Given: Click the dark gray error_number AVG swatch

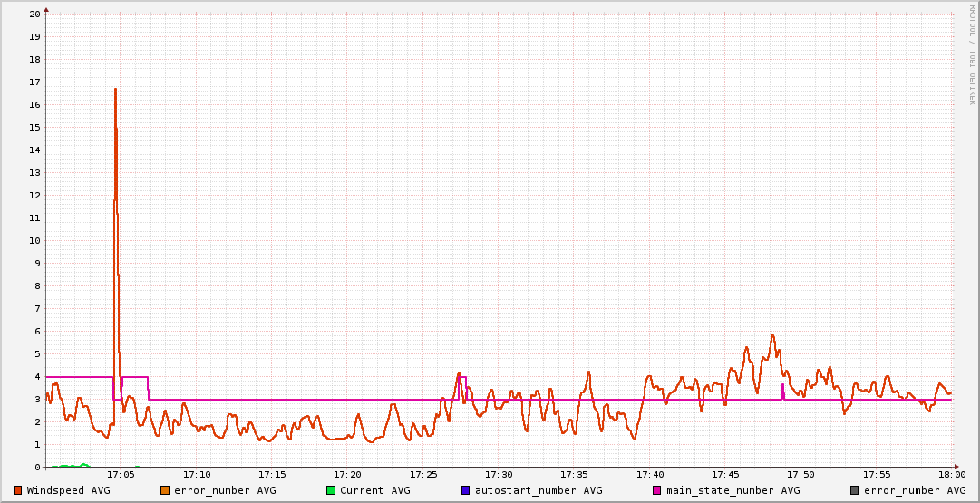Looking at the screenshot, I should coord(855,490).
